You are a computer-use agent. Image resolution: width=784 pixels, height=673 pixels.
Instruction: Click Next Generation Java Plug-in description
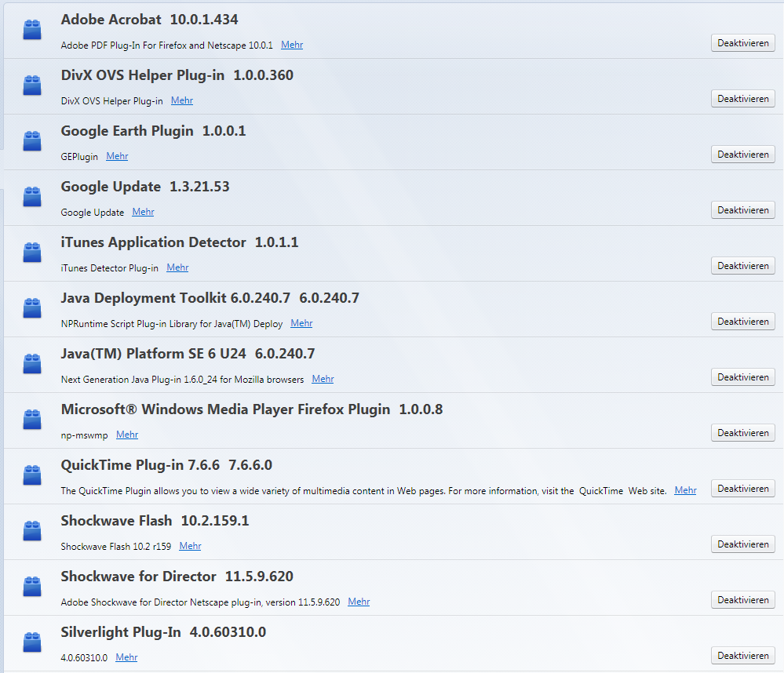coord(183,380)
